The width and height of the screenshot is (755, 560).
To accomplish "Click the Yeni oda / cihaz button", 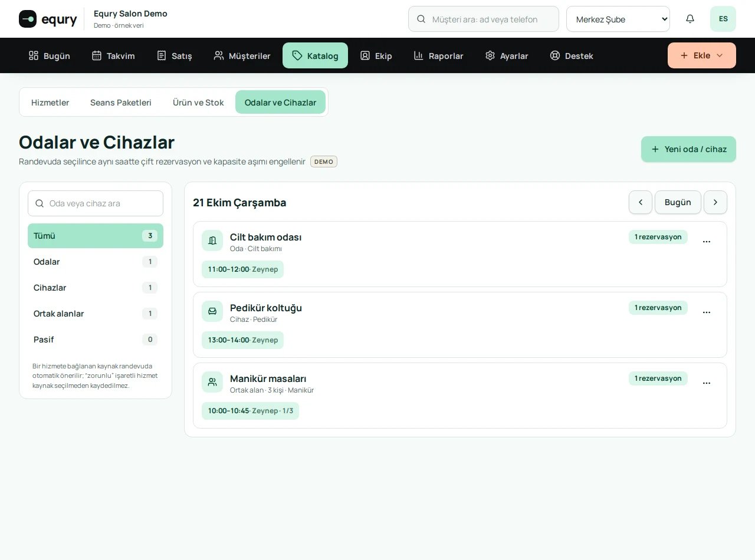I will pyautogui.click(x=688, y=149).
